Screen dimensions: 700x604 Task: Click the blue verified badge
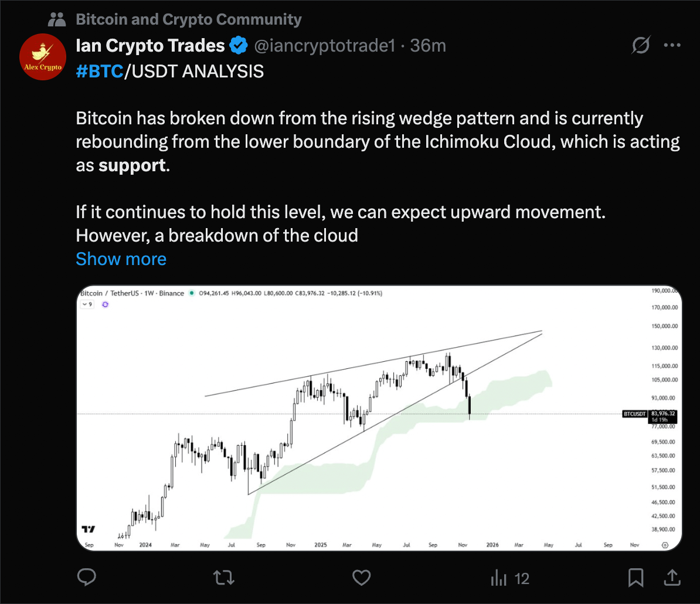237,45
